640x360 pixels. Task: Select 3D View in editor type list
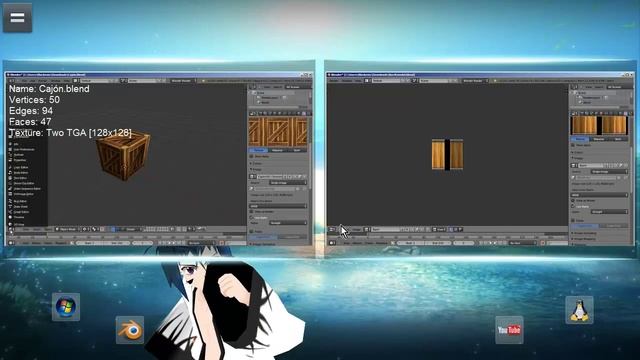pos(17,224)
